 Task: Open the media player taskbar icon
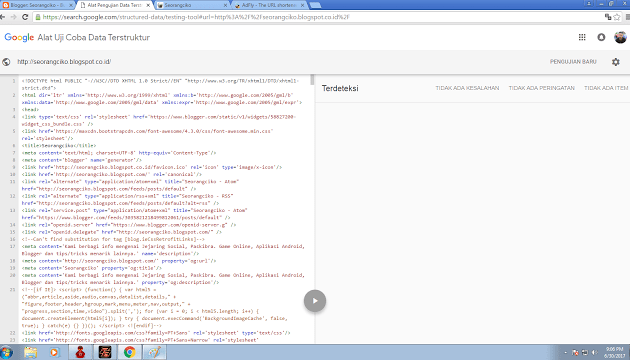(54, 352)
